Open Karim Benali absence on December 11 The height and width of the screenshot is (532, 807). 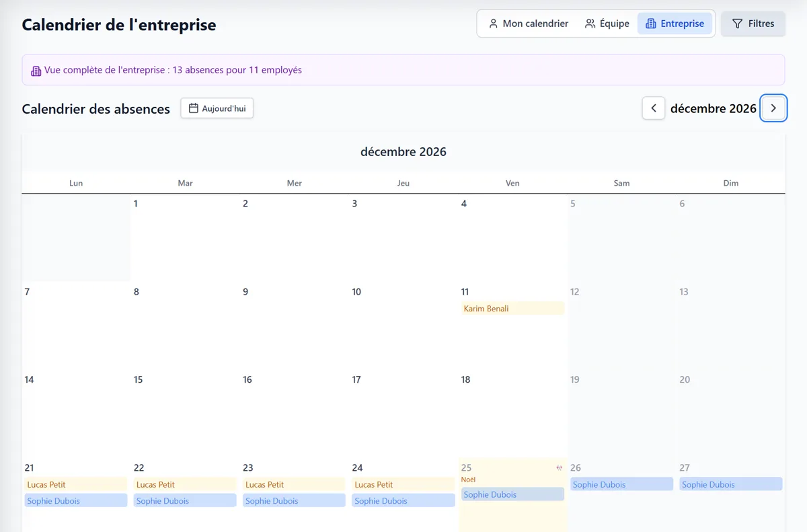coord(512,309)
